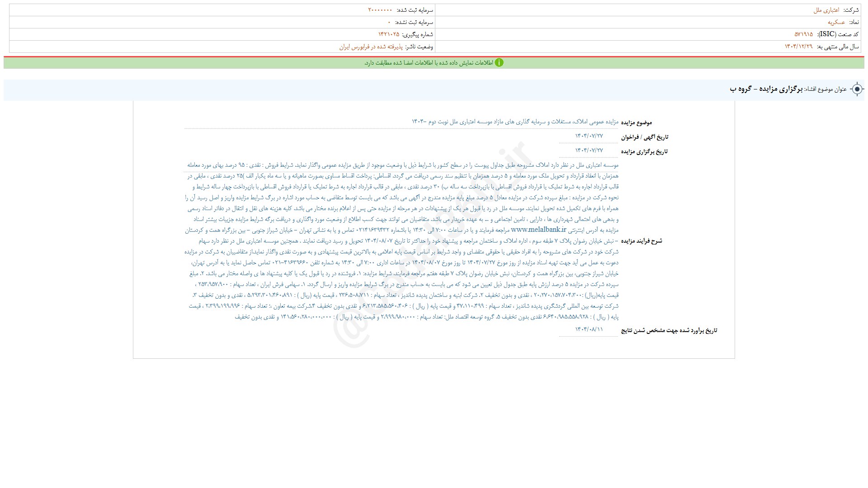Click the auction process description text block
868x488 pixels.
[x=401, y=240]
